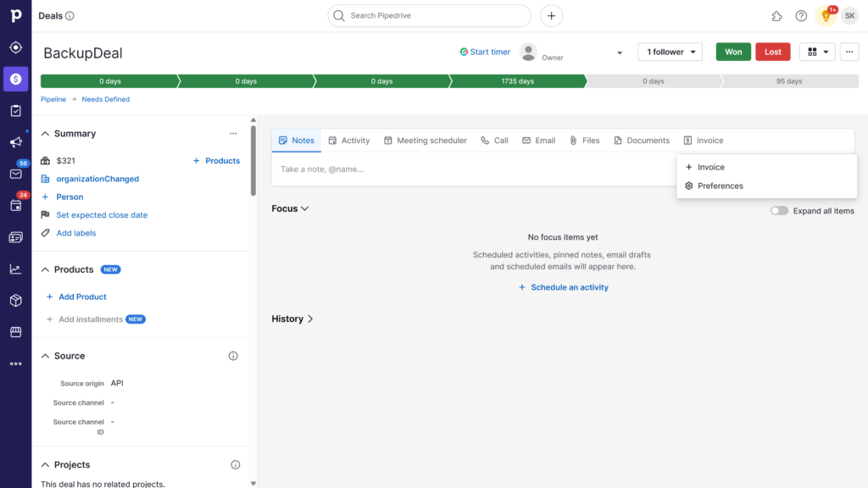Switch to the Notes tab
868x488 pixels.
(296, 141)
